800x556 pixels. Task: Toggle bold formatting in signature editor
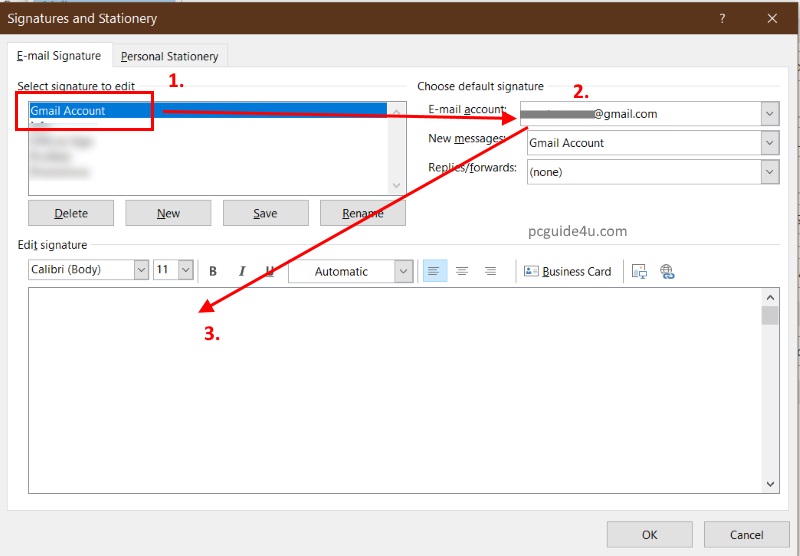click(213, 271)
